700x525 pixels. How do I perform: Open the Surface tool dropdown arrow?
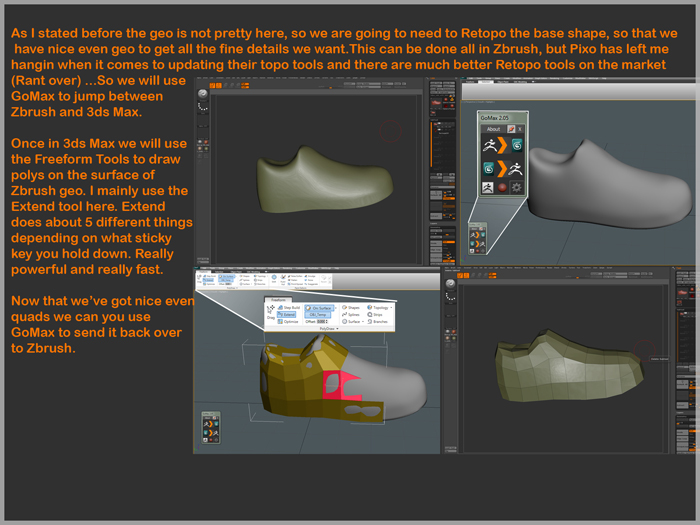[363, 322]
